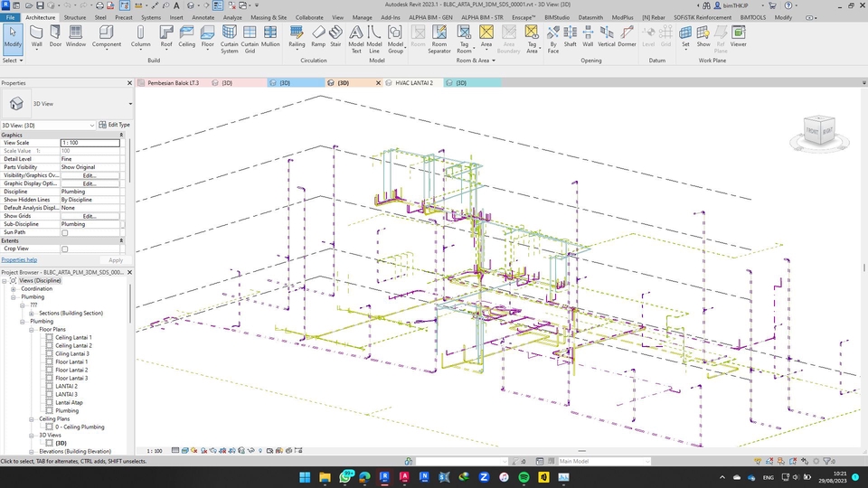
Task: Click the Edit Type button
Action: click(x=114, y=125)
